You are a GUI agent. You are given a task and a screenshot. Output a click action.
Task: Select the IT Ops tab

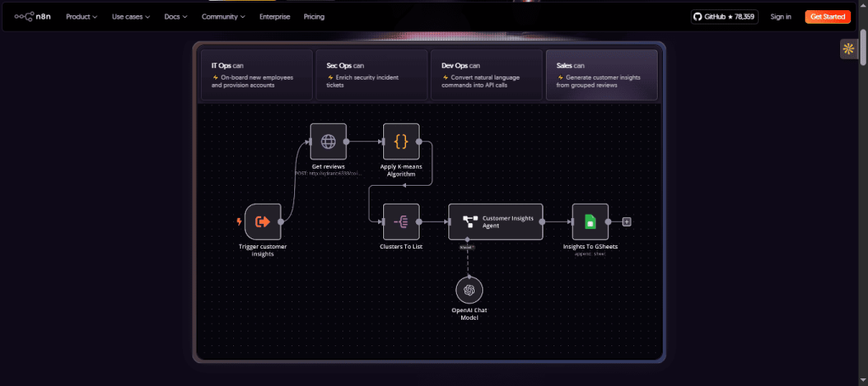click(257, 75)
